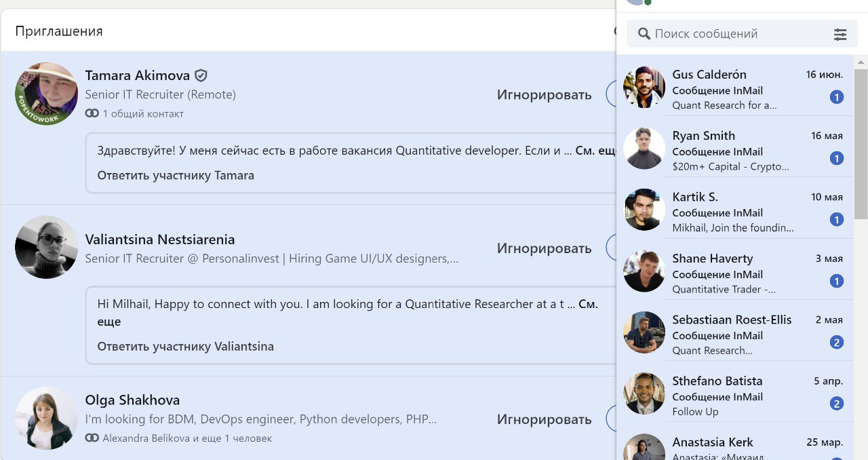Image resolution: width=868 pixels, height=460 pixels.
Task: Reply to Tamara via Ответить участнику link
Action: click(176, 175)
